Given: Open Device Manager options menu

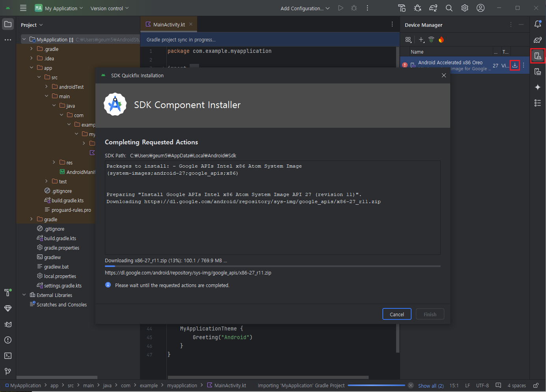Looking at the screenshot, I should pos(511,24).
